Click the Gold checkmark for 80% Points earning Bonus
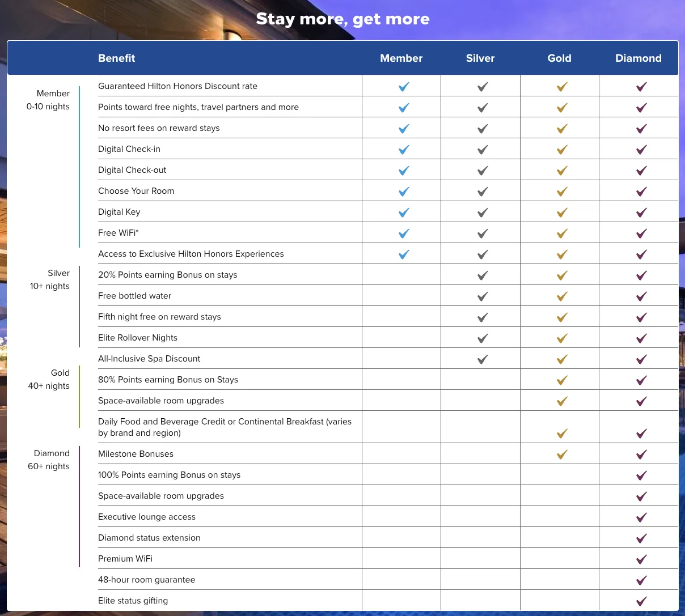 (562, 380)
